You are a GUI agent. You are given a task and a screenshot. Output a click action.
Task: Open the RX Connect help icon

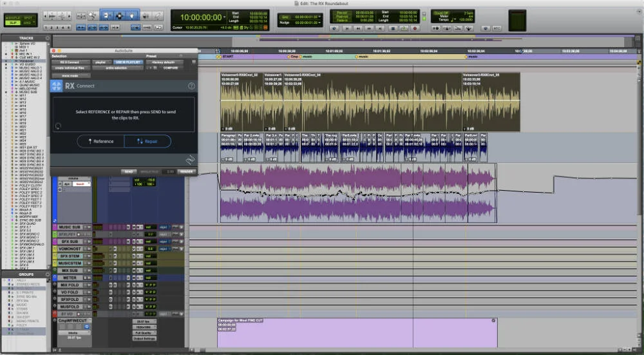point(191,86)
